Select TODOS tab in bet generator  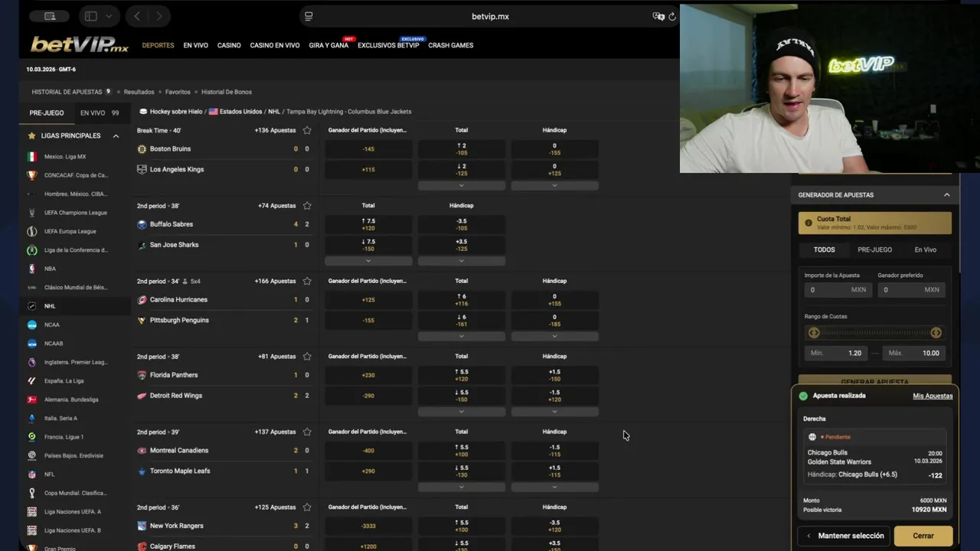tap(825, 249)
